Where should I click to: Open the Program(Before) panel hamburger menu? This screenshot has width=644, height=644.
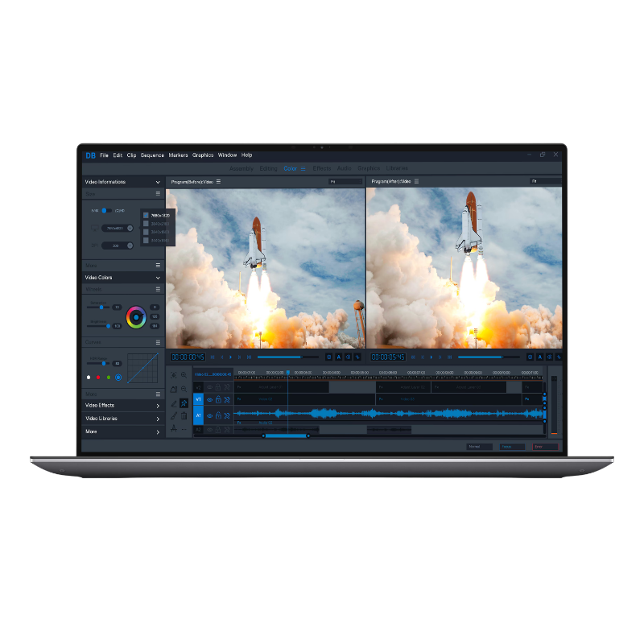218,182
